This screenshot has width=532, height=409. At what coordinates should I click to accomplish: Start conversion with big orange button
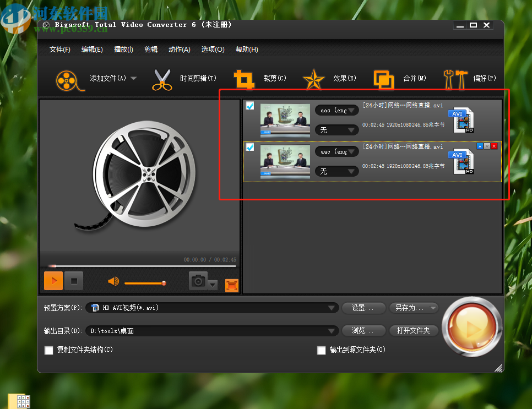(472, 326)
